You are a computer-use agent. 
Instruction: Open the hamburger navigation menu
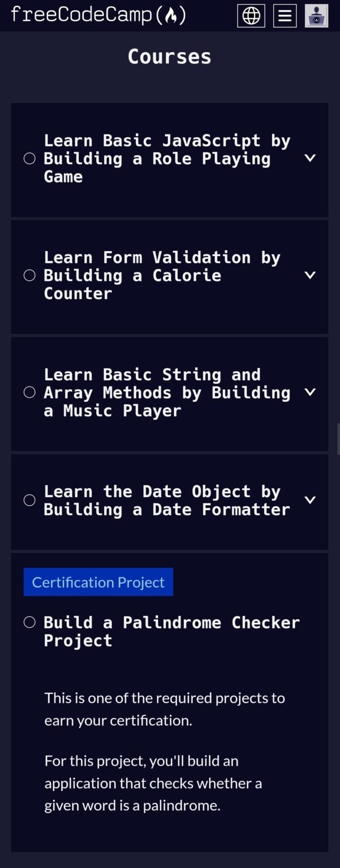click(x=285, y=15)
